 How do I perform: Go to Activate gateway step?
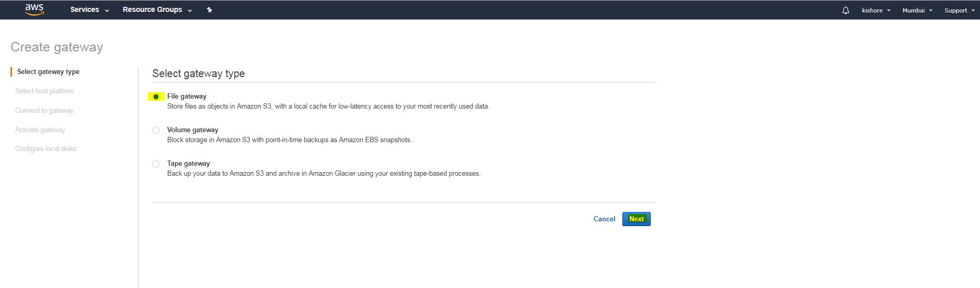40,130
